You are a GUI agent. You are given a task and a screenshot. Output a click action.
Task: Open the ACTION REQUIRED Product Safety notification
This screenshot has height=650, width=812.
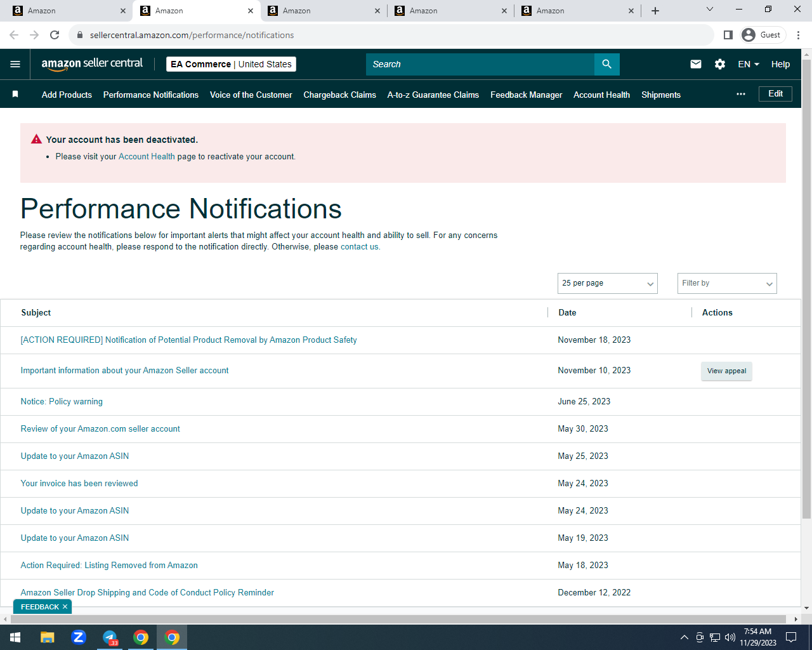188,340
